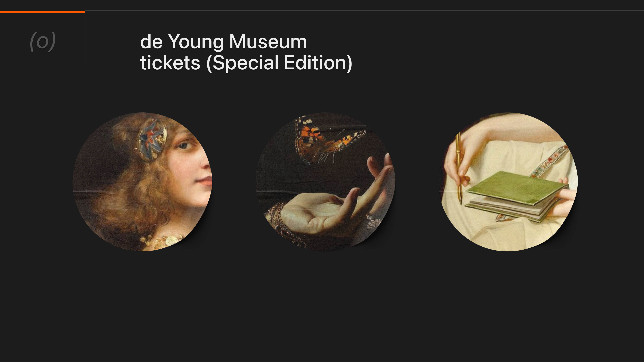
Task: Open the woman portrait circle image
Action: coord(142,182)
